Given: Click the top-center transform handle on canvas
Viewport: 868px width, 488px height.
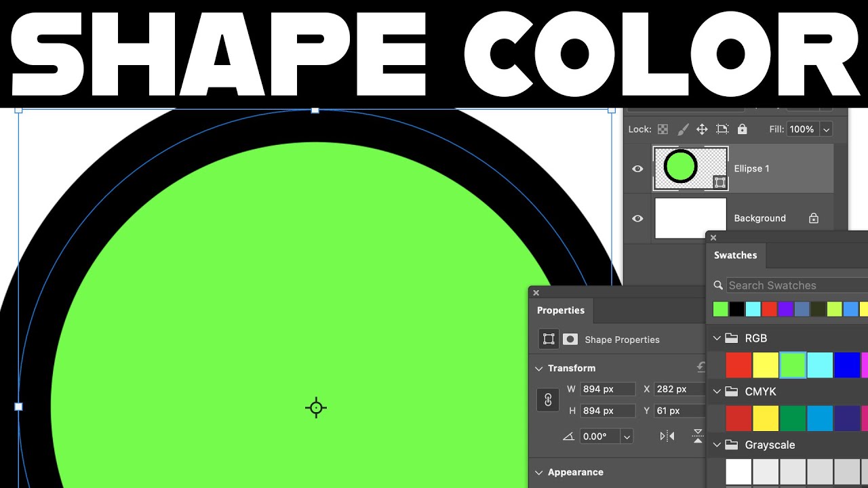Looking at the screenshot, I should pos(315,109).
